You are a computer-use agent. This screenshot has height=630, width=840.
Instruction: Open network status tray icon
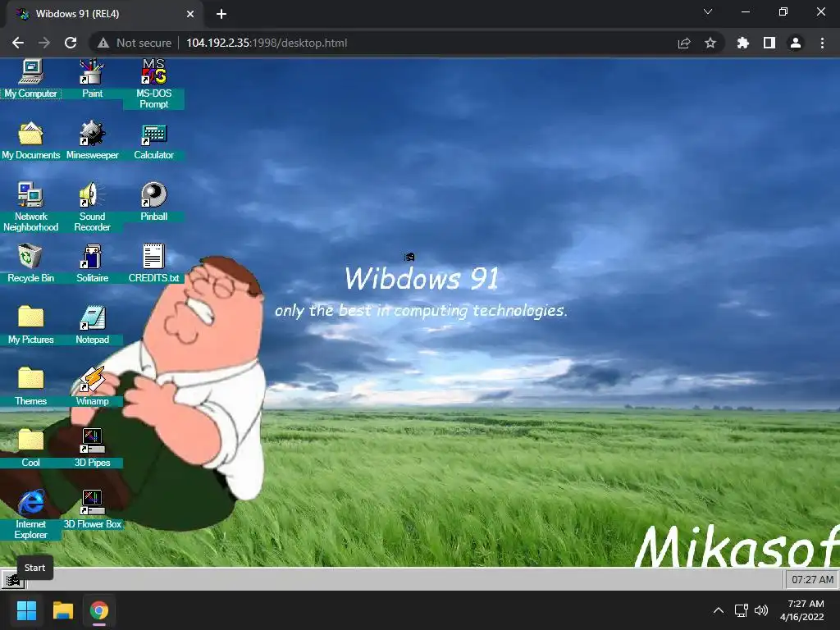741,610
